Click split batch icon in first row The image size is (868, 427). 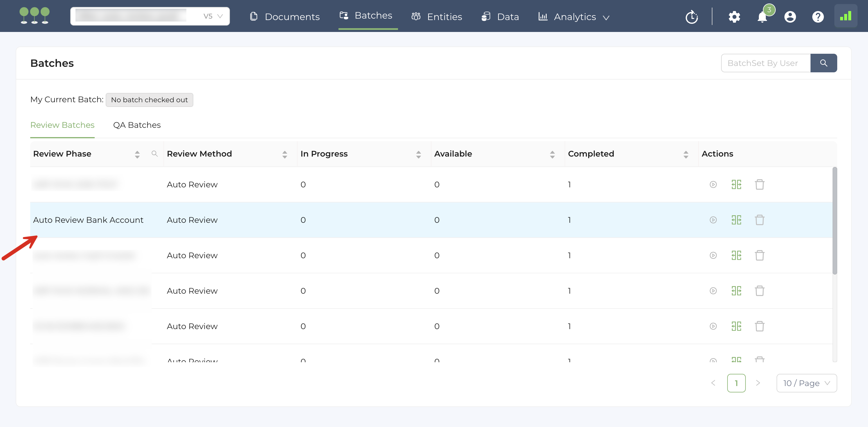click(736, 184)
